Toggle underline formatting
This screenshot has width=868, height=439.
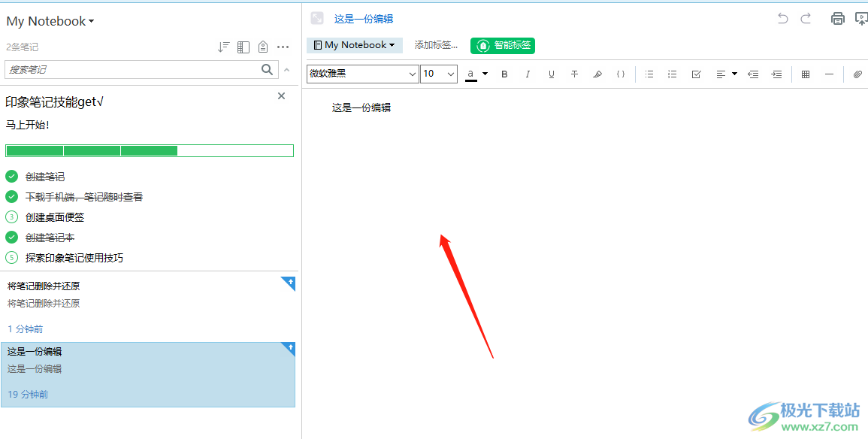[x=552, y=74]
